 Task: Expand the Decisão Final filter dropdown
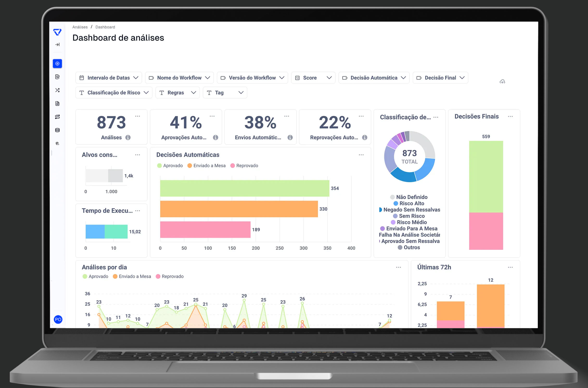click(440, 78)
